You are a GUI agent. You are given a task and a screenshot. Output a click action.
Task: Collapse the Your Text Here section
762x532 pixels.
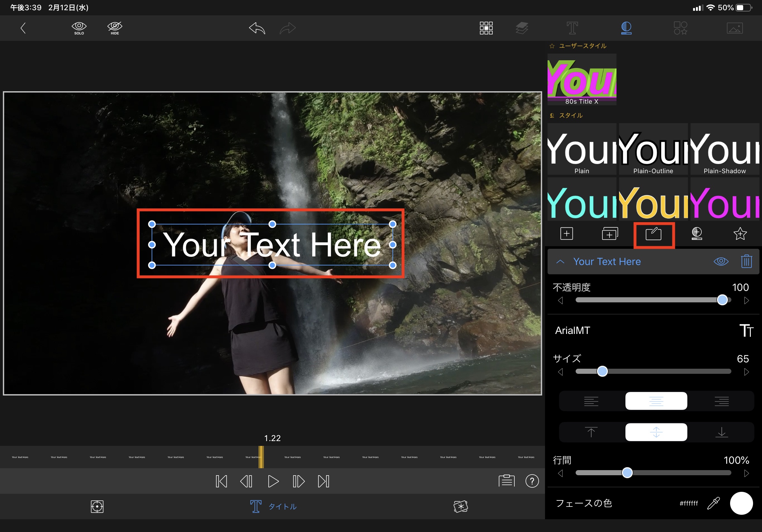click(x=560, y=262)
